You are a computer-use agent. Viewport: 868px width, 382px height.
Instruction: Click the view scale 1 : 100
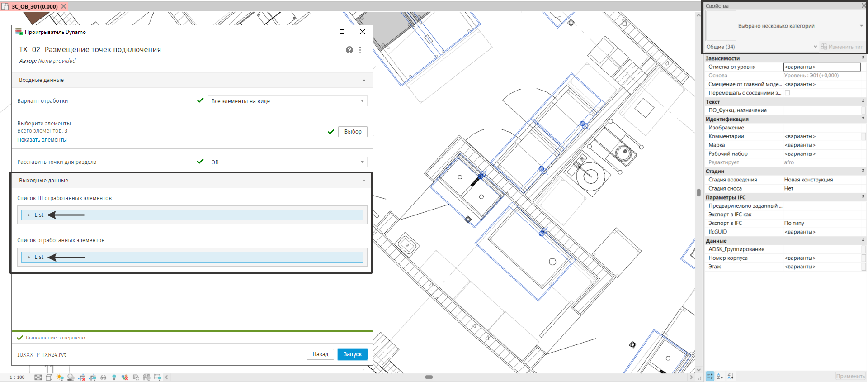tap(18, 377)
